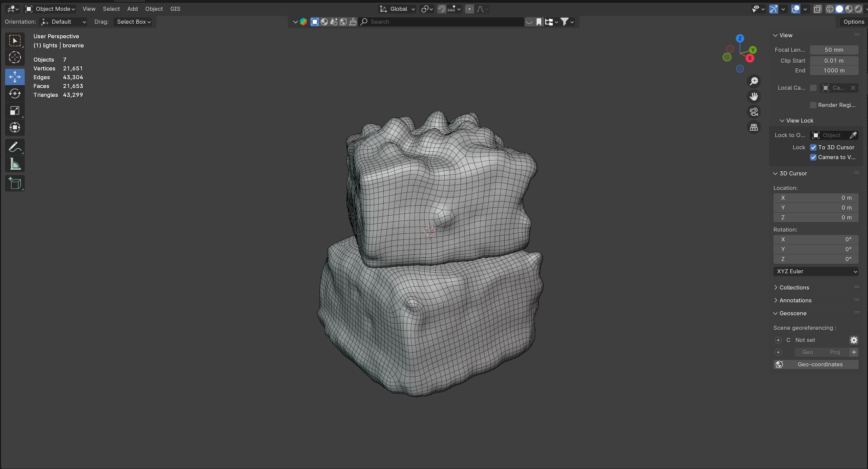Click the Add Cube tool icon

(x=15, y=184)
